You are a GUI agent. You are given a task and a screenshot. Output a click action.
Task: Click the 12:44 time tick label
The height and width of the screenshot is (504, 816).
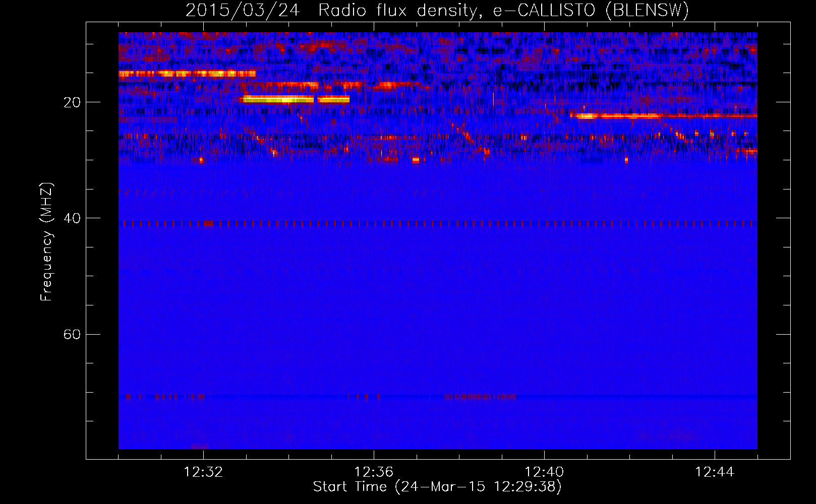[715, 472]
